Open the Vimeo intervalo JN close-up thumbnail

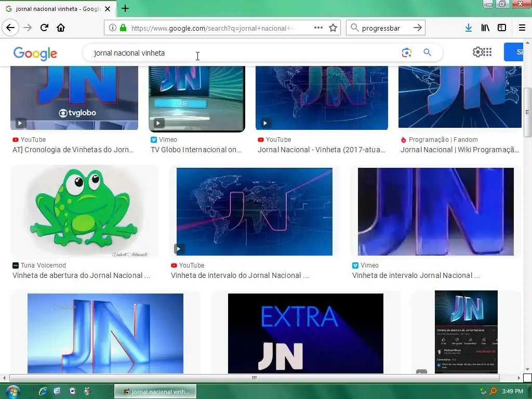pyautogui.click(x=436, y=212)
